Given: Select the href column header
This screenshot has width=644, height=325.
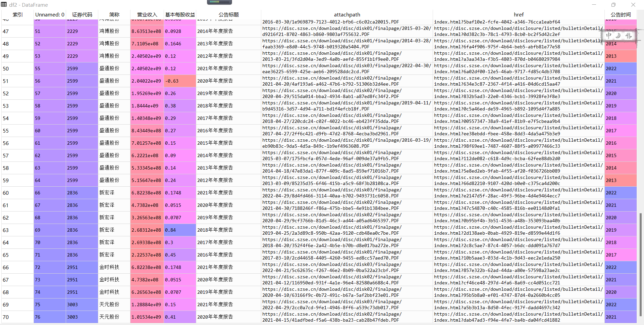Looking at the screenshot, I should point(519,14).
